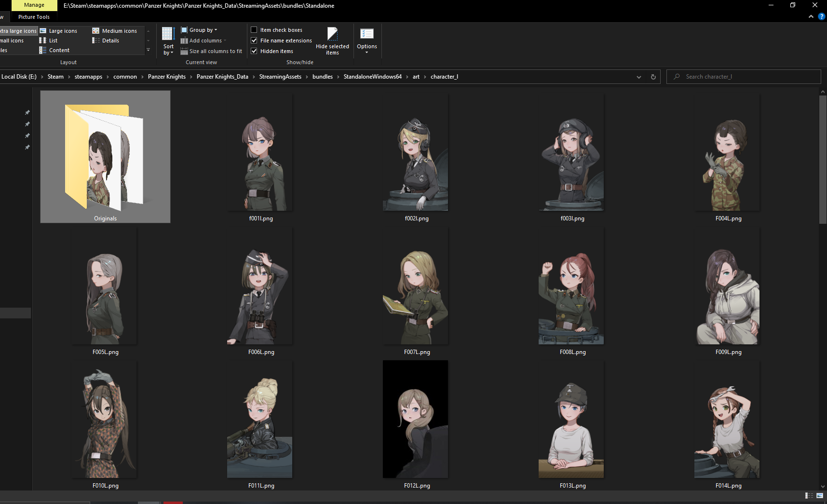Click the scrollbar up arrow
This screenshot has height=504, width=827.
click(x=823, y=92)
